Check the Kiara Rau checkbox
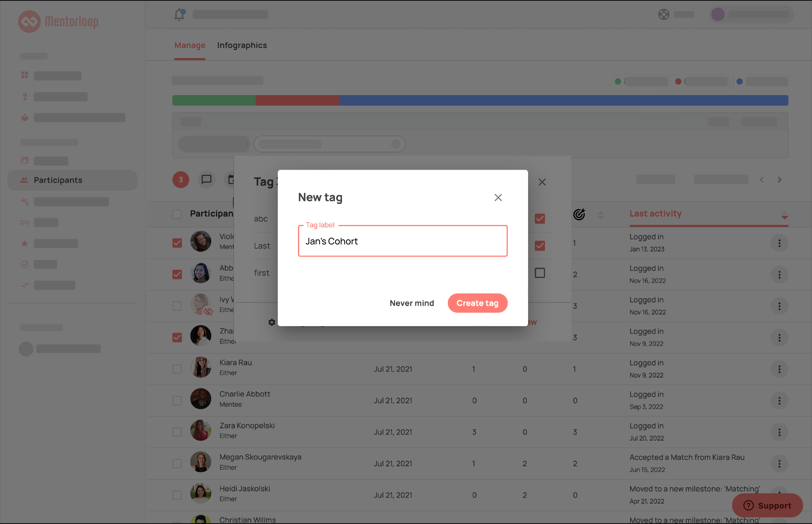Viewport: 812px width, 524px height. coord(177,369)
